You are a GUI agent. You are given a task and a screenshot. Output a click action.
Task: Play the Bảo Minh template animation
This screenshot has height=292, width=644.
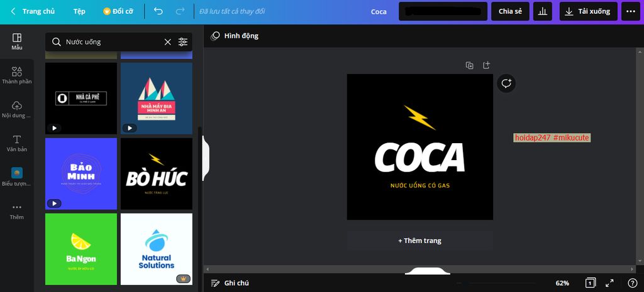pos(54,203)
